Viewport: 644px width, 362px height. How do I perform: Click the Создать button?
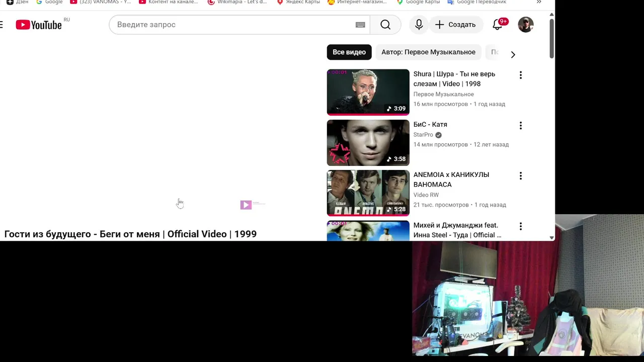click(455, 25)
